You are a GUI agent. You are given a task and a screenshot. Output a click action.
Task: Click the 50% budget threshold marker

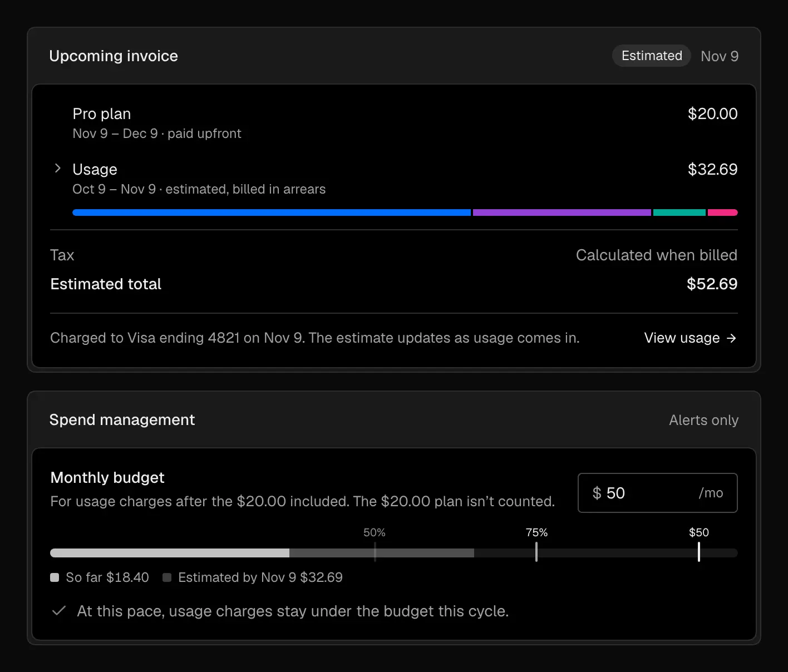tap(375, 552)
